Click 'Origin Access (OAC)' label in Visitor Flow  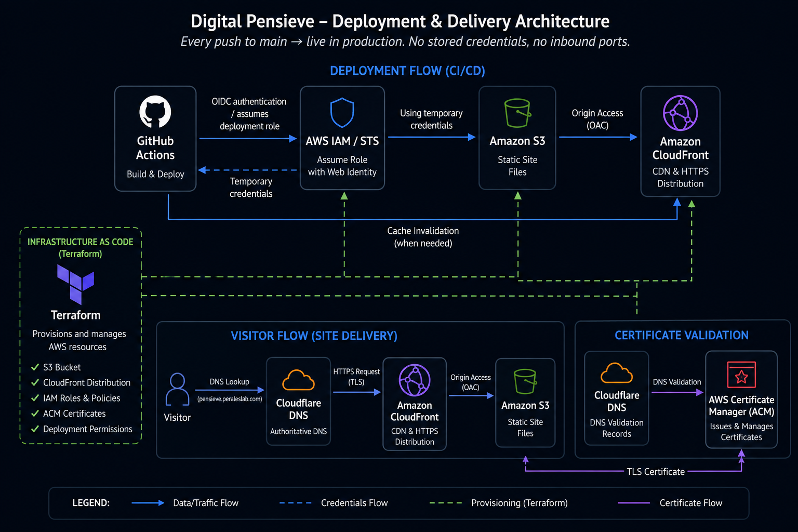pyautogui.click(x=471, y=382)
